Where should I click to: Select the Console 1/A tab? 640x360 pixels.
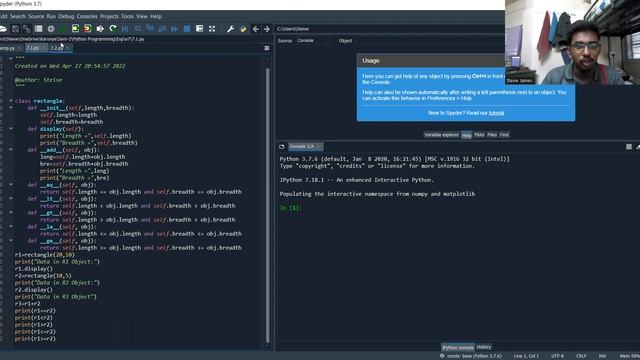(x=305, y=147)
